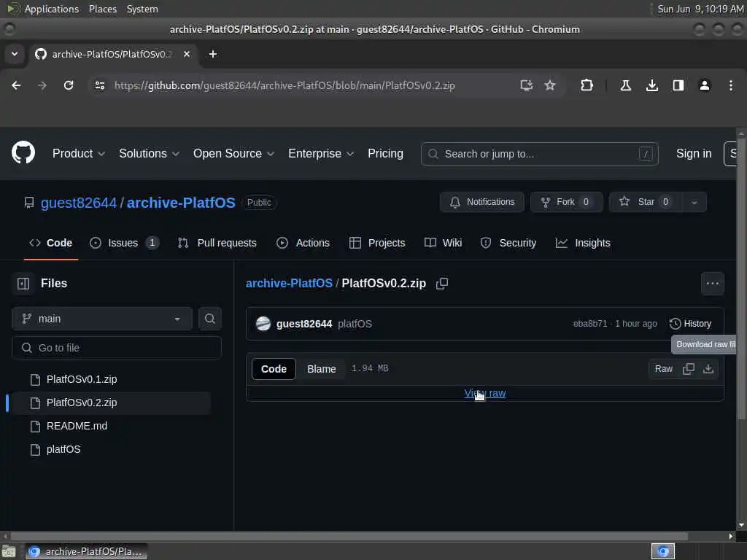
Task: Open the Chromium three-dot menu
Action: [x=730, y=85]
